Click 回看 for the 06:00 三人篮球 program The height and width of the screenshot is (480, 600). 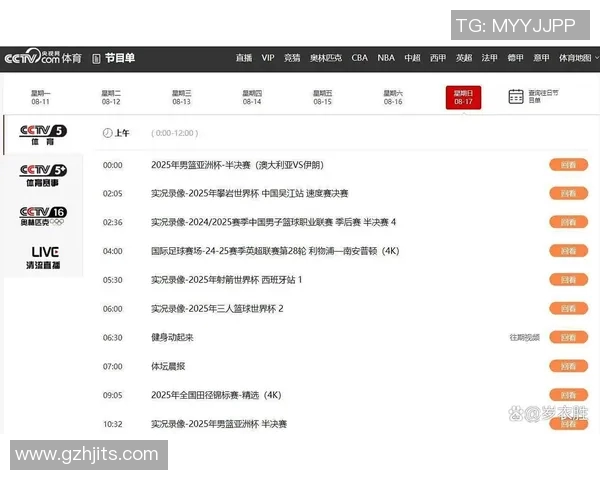[569, 309]
